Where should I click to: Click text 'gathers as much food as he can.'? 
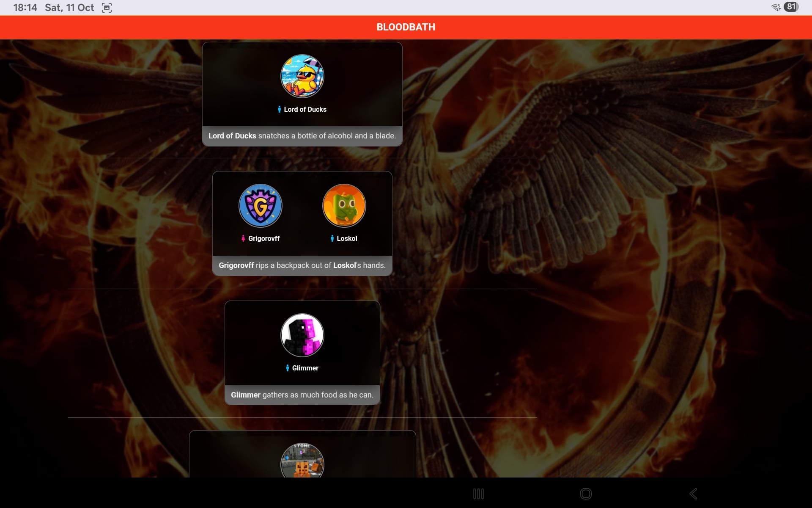click(x=318, y=395)
